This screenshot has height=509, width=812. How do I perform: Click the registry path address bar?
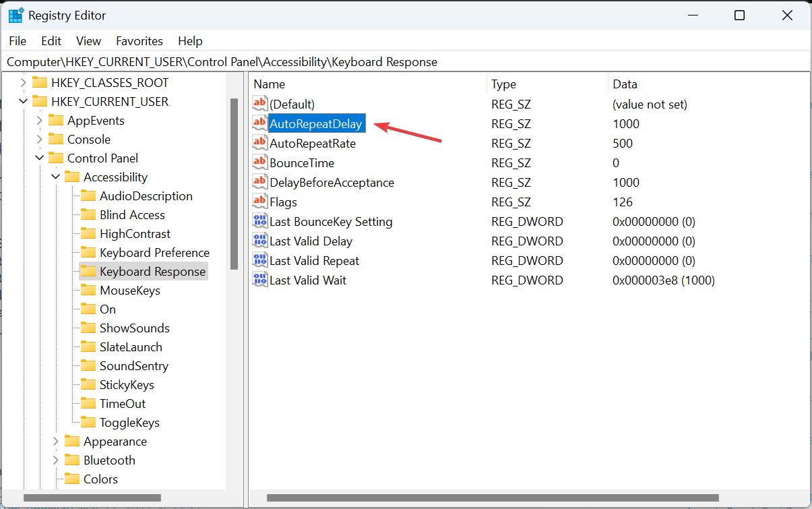[x=406, y=61]
